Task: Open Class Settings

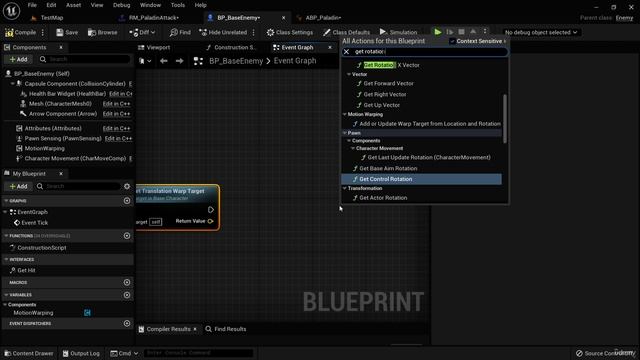Action: pyautogui.click(x=290, y=32)
